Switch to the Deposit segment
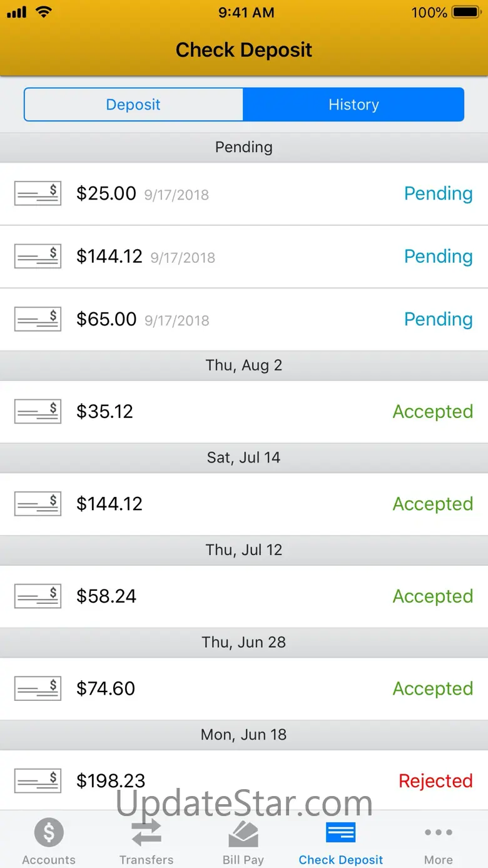This screenshot has width=488, height=868. tap(133, 105)
